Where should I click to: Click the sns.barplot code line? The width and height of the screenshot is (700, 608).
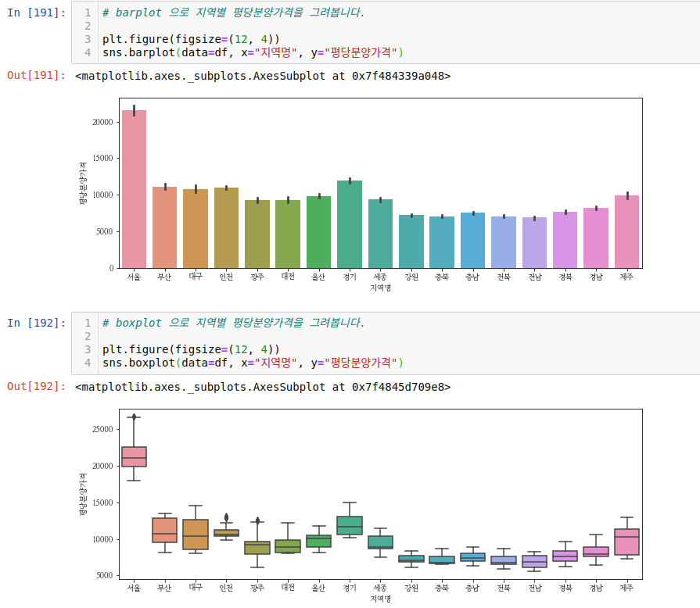coord(253,52)
